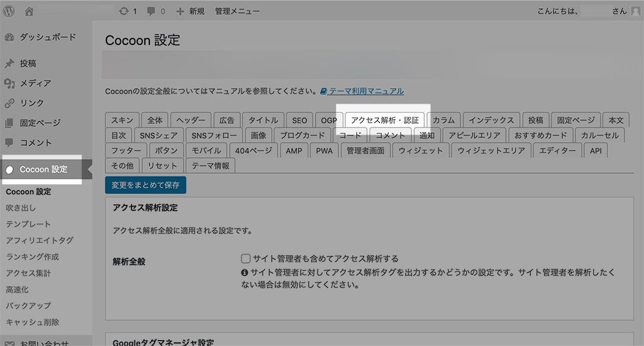This screenshot has height=346, width=644.
Task: Open アクセス集計 submenu link
Action: (28, 273)
